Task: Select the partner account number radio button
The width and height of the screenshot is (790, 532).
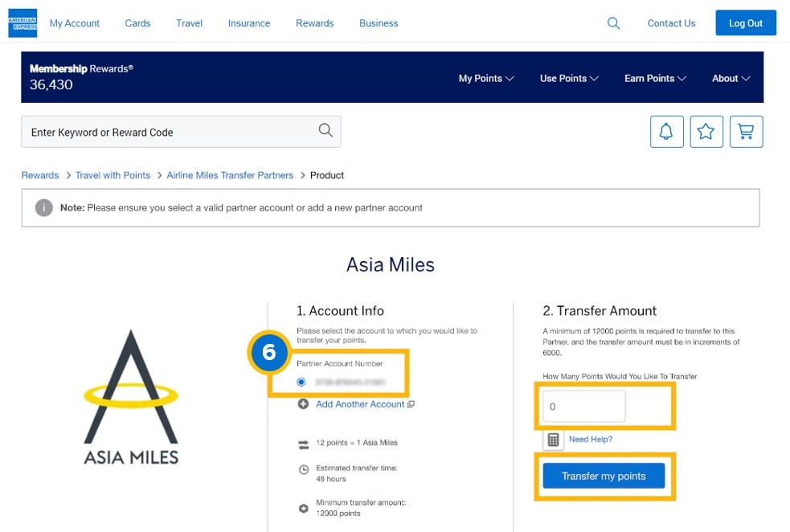Action: [301, 382]
